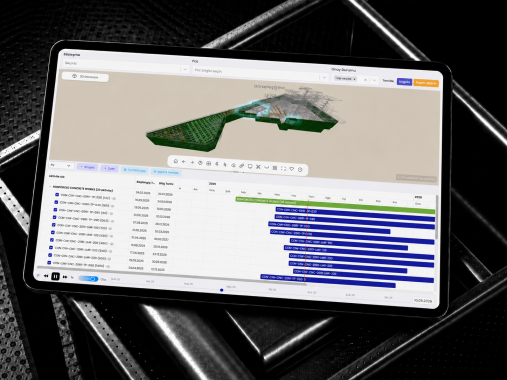
Task: Click the home view icon in viewer toolbar
Action: pos(176,161)
